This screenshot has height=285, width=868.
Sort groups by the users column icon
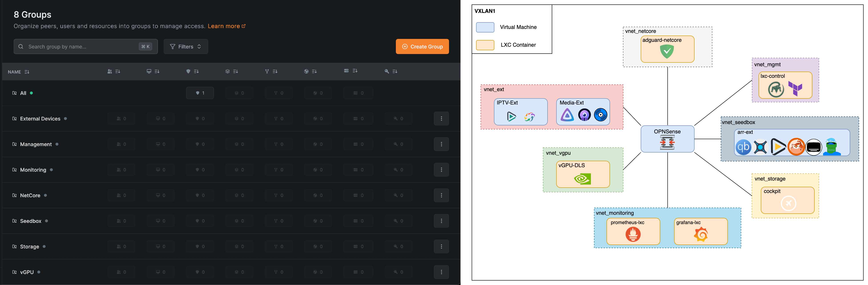pos(114,71)
